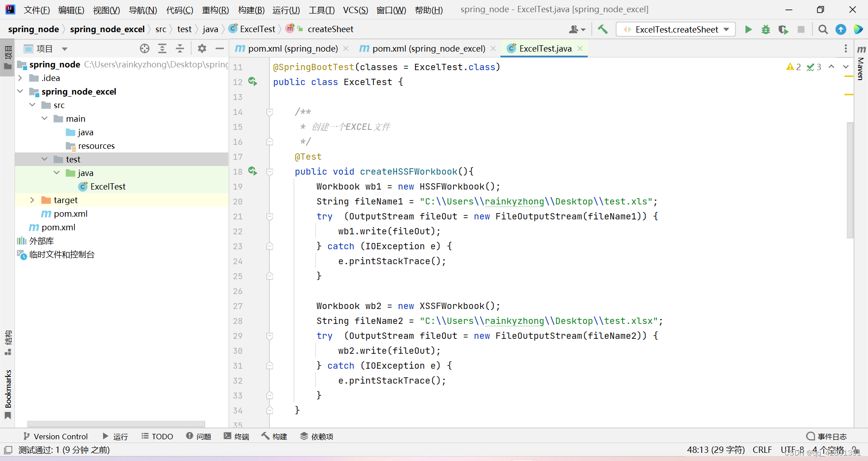The image size is (868, 461).
Task: Open the 文件(F) menu
Action: point(37,10)
